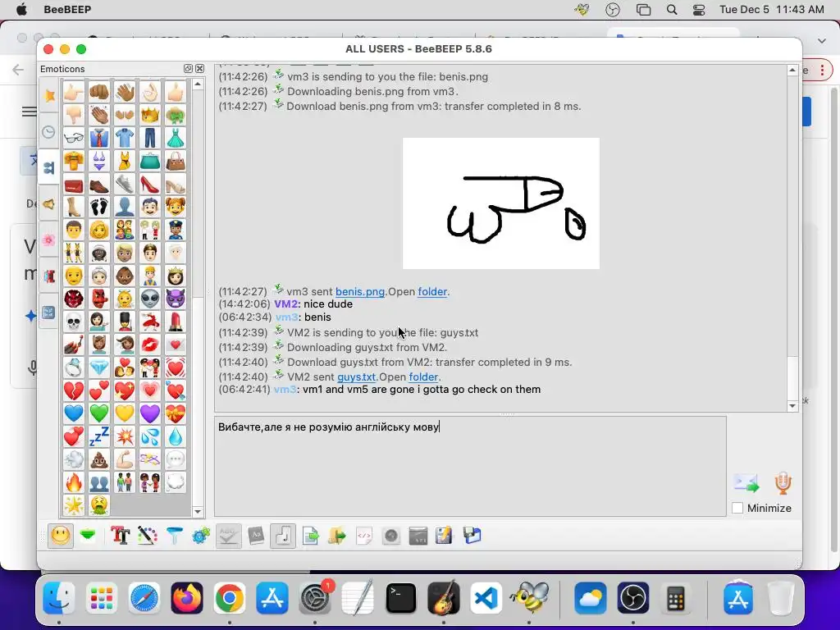Insert the red lipstick emoji

(x=175, y=322)
